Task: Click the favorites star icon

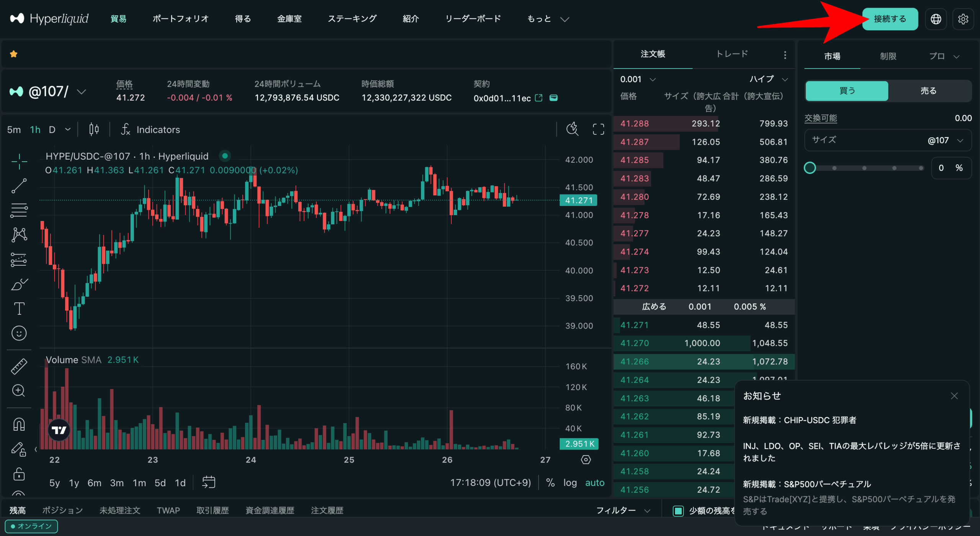Action: click(14, 54)
